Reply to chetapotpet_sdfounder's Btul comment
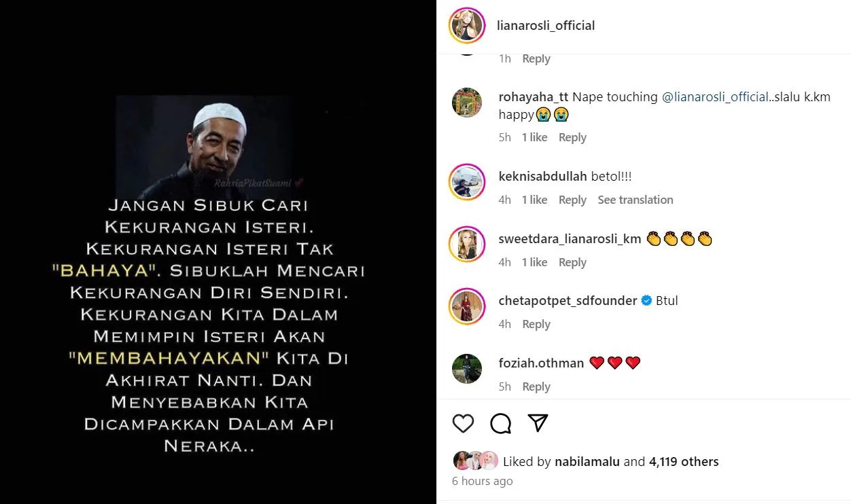Screen dimensions: 851x504 tap(536, 324)
